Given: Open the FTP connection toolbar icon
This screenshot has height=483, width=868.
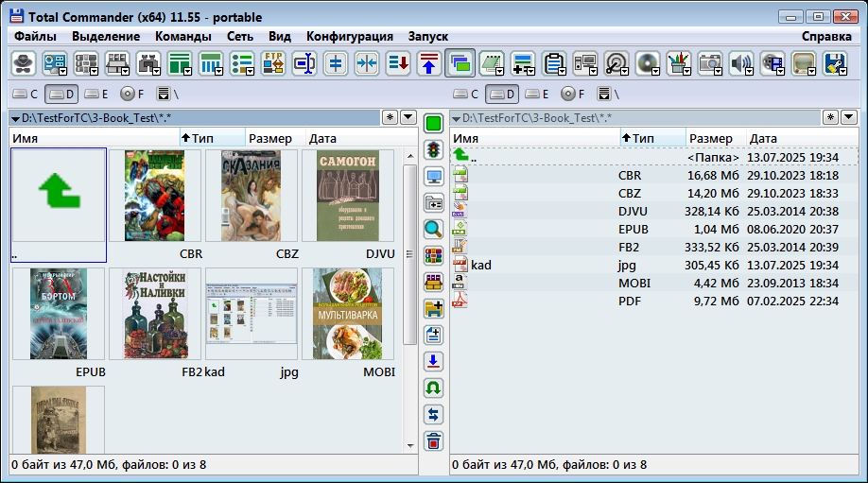Looking at the screenshot, I should 273,63.
